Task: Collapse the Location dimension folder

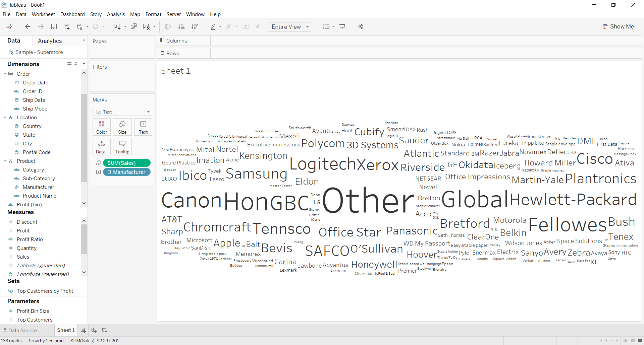Action: click(x=5, y=118)
